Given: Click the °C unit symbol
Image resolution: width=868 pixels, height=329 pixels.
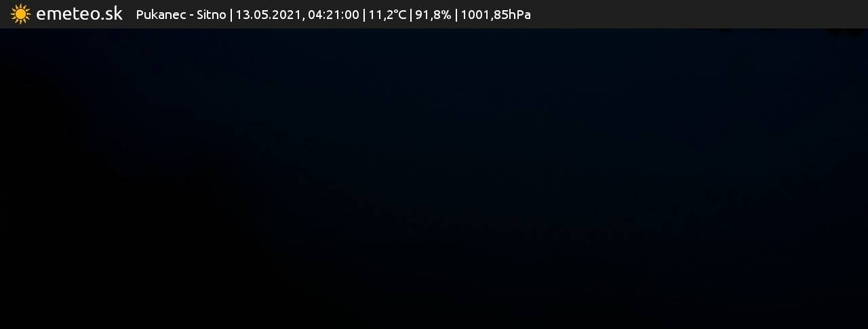Looking at the screenshot, I should click(x=399, y=15).
